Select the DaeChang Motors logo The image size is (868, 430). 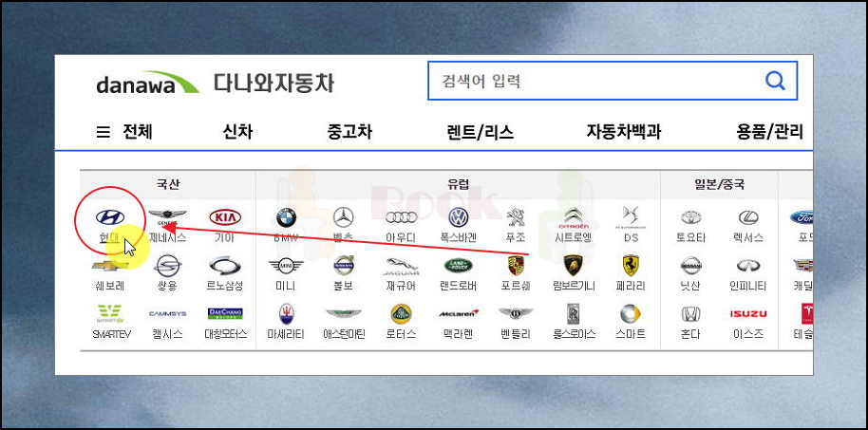click(225, 314)
